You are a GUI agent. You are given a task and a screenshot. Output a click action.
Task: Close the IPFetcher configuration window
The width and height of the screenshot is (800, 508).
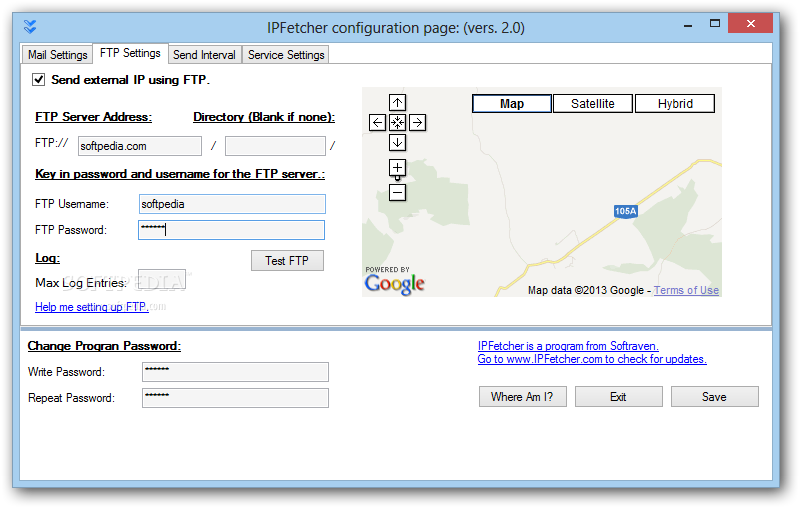[x=751, y=23]
